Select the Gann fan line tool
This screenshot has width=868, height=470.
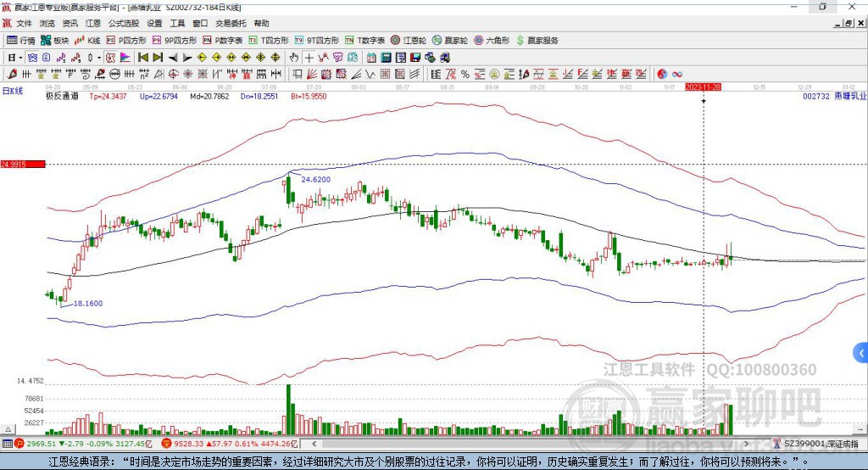(312, 75)
